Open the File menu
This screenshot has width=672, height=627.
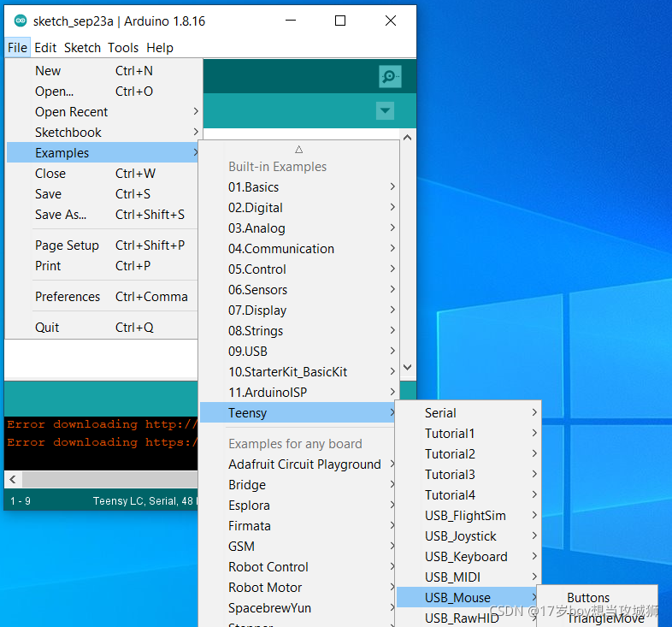(18, 48)
